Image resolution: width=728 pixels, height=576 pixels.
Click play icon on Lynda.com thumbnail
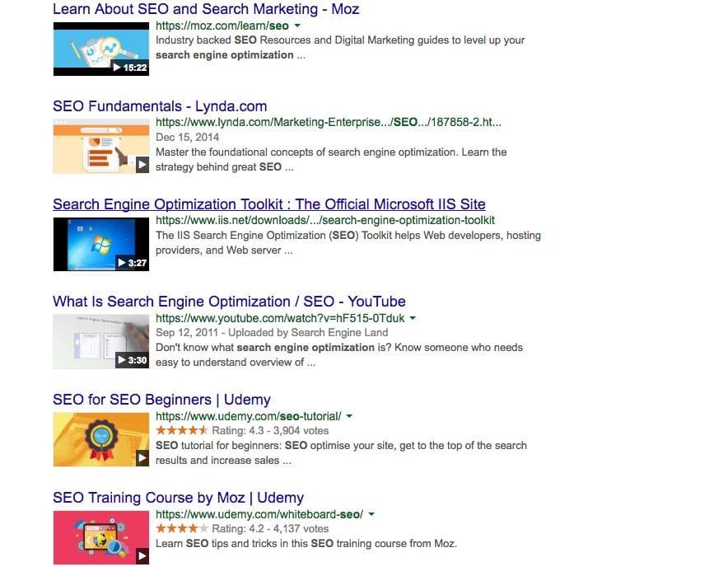(x=142, y=165)
